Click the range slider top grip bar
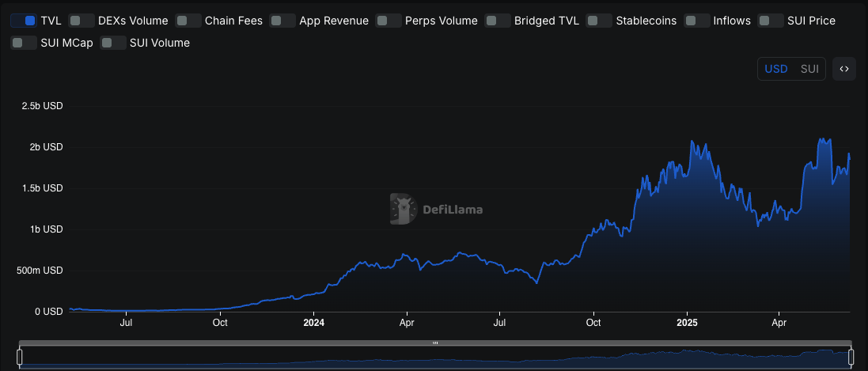Screen dimensions: 868x371 coord(435,343)
